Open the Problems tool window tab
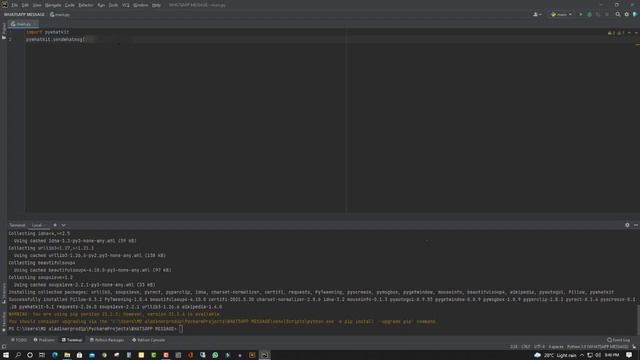Image resolution: width=640 pixels, height=360 pixels. [44, 340]
